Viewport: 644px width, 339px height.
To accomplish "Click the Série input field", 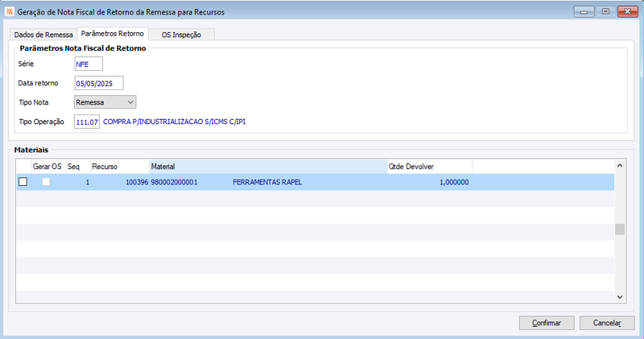I will (x=89, y=64).
